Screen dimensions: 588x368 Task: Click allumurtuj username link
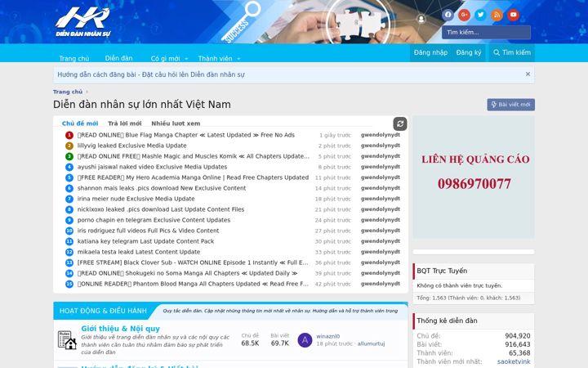(371, 343)
